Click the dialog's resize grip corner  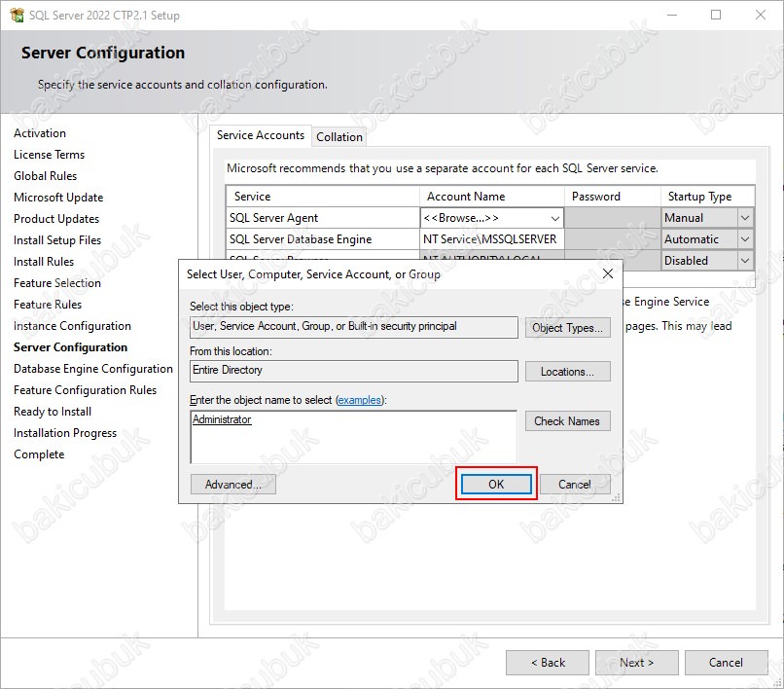617,497
